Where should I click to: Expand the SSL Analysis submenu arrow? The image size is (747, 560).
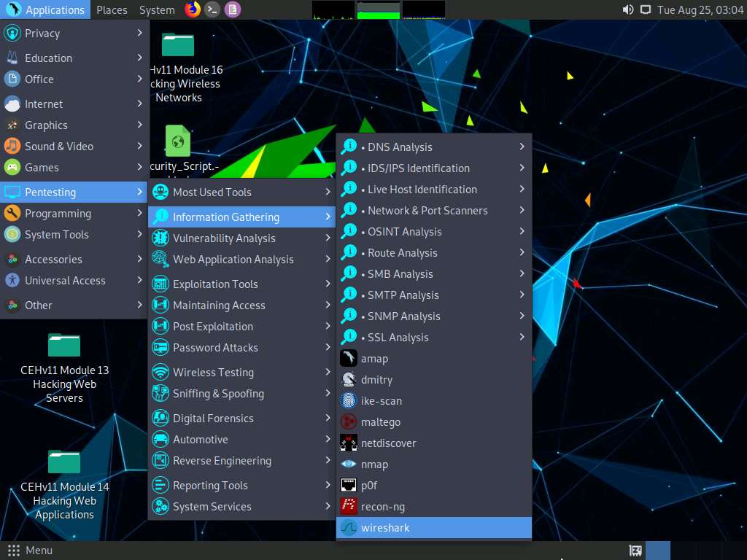tap(522, 337)
